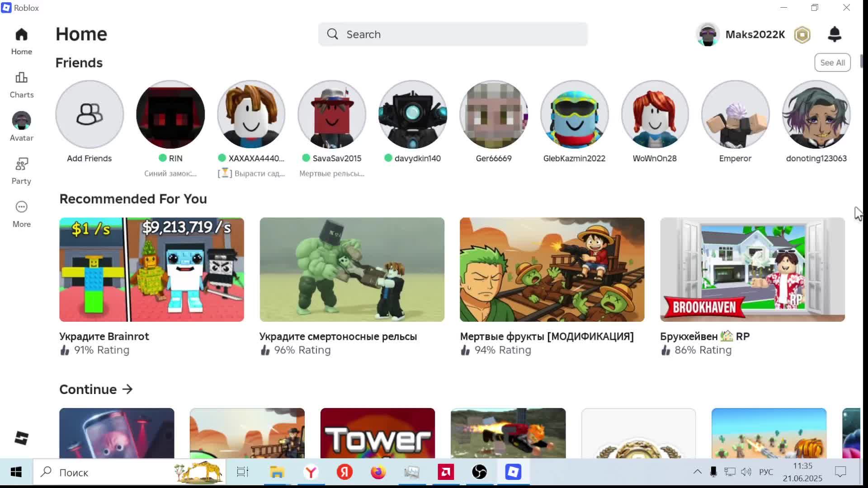The width and height of the screenshot is (868, 488).
Task: Open the Continue section arrow heading
Action: tap(96, 389)
